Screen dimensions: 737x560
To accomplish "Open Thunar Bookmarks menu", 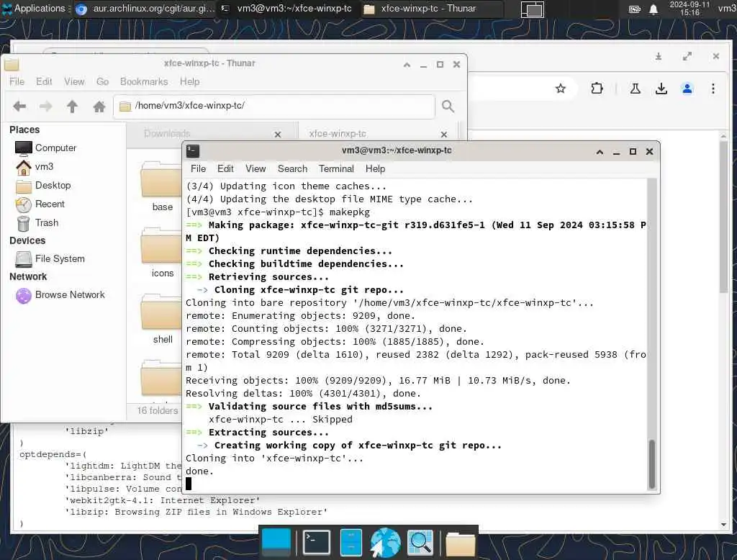I will 144,81.
